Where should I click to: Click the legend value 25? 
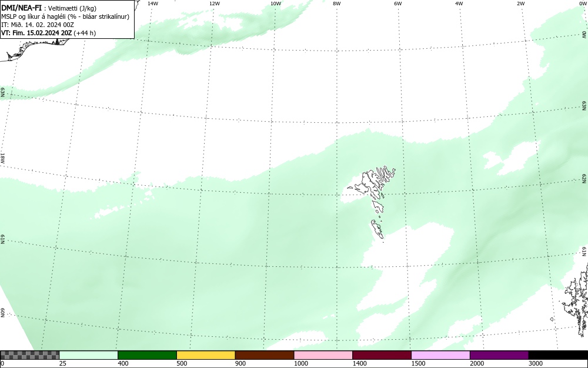tap(63, 363)
